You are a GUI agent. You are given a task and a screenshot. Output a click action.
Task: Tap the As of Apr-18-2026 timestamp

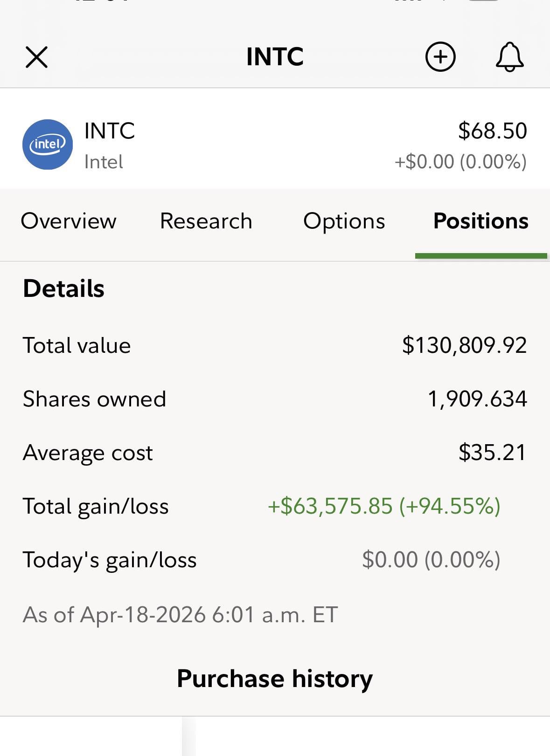(180, 615)
